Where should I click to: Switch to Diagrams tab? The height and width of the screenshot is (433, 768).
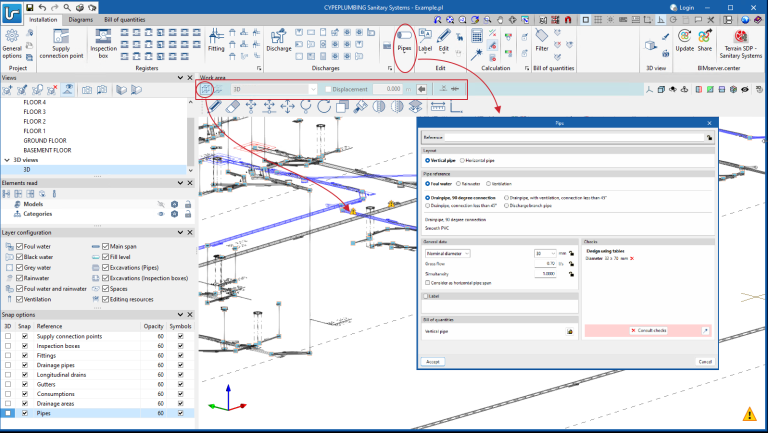click(x=80, y=20)
